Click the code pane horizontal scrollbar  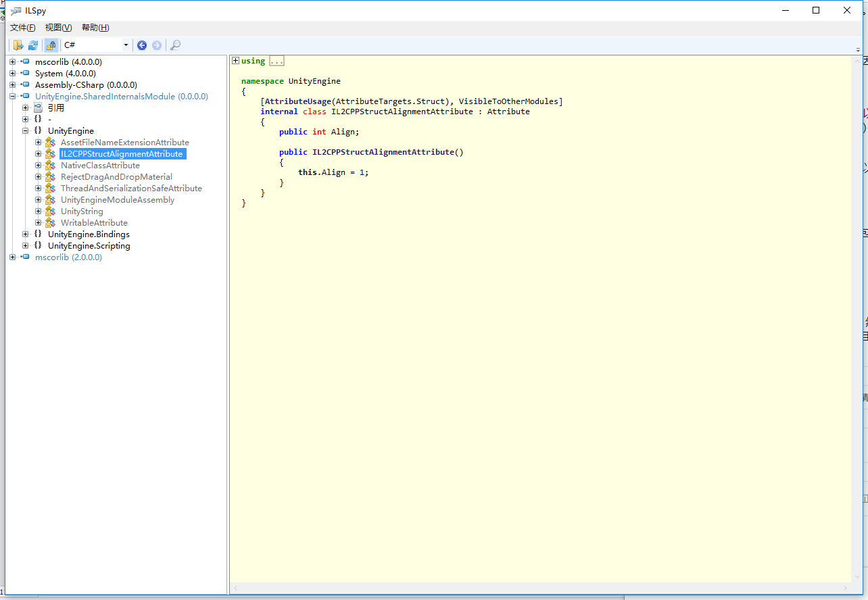(x=540, y=589)
